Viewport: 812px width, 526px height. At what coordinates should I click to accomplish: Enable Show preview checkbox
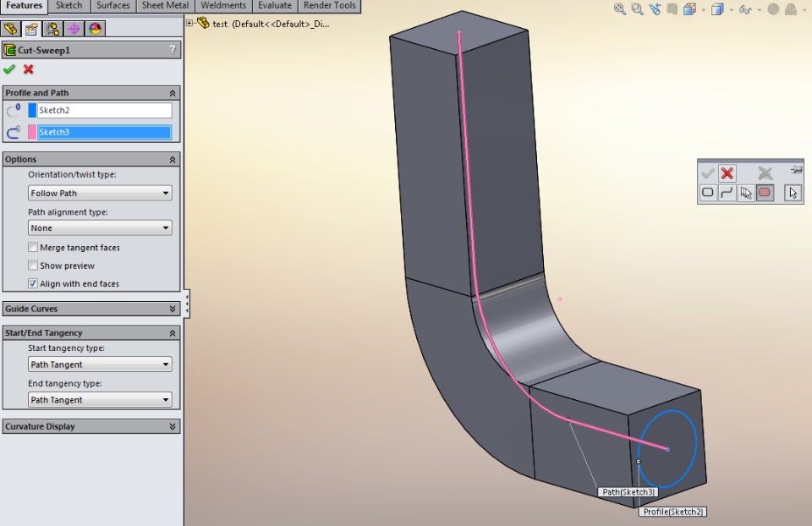click(33, 266)
